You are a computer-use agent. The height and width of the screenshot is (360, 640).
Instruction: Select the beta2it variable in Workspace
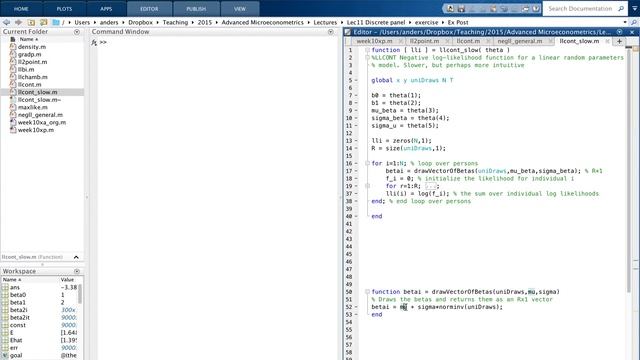point(20,318)
